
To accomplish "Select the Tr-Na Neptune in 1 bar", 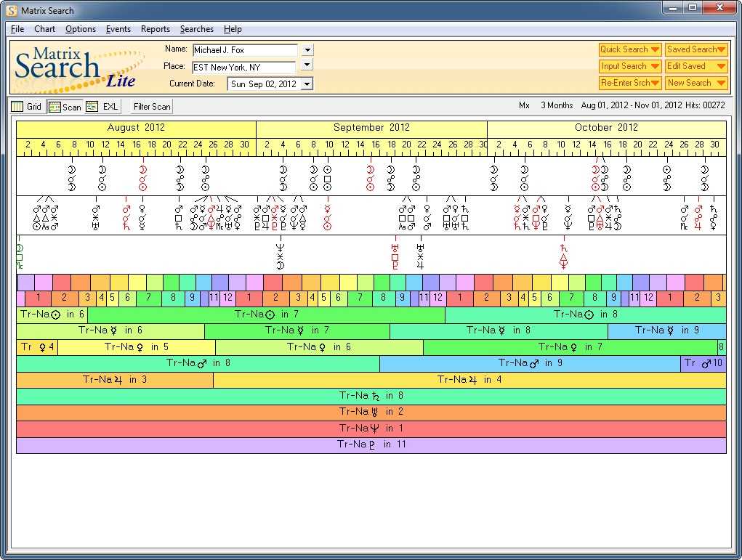I will click(x=371, y=429).
